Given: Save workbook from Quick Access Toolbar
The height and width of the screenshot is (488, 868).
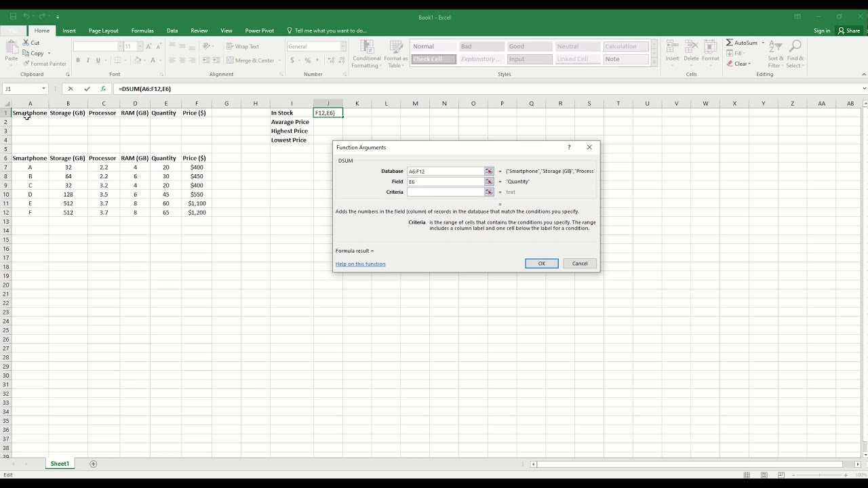Looking at the screenshot, I should coord(13,16).
